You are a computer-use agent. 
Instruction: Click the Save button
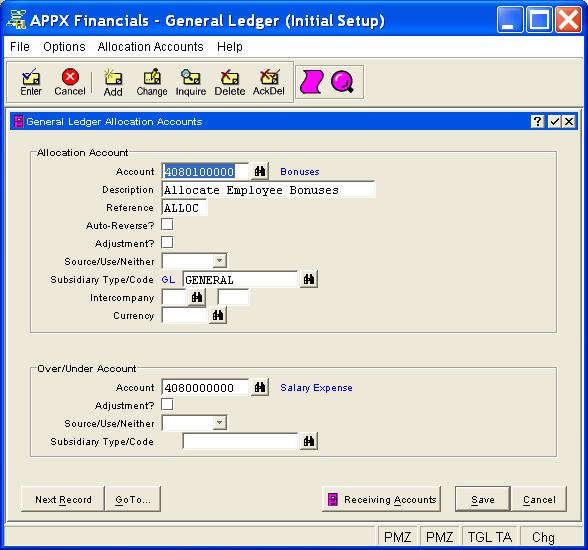click(x=483, y=499)
